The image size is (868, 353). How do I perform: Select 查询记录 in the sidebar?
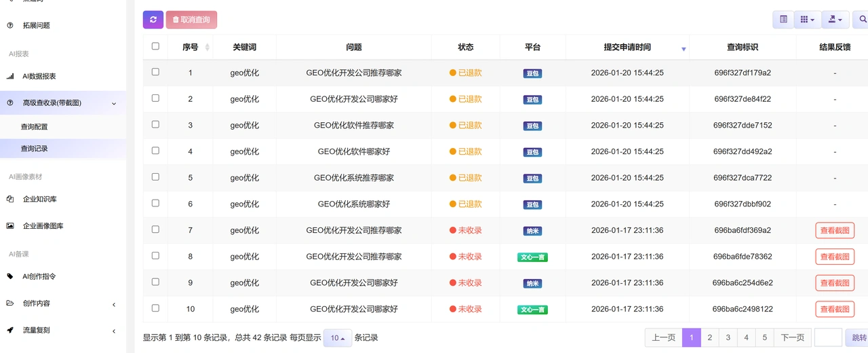click(35, 148)
